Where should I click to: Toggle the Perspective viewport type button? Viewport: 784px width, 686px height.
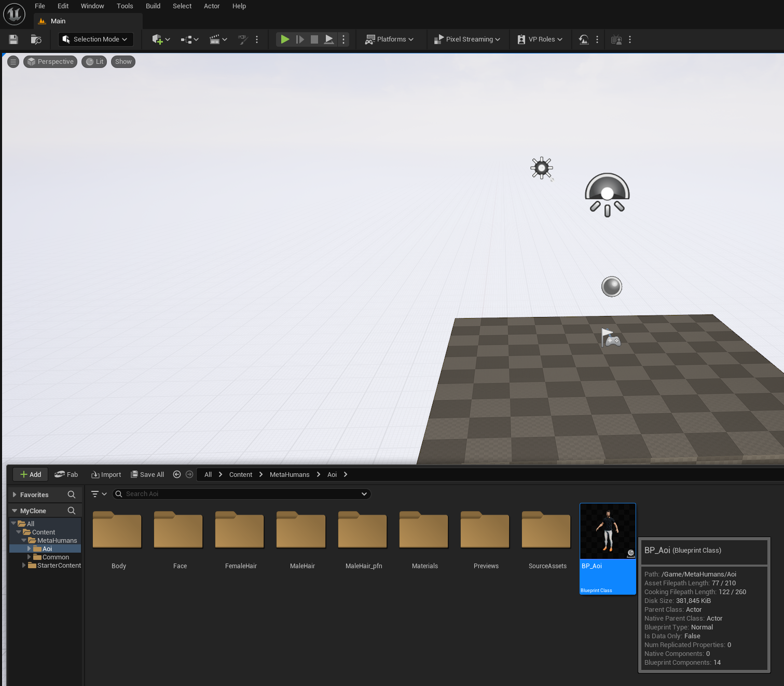50,62
